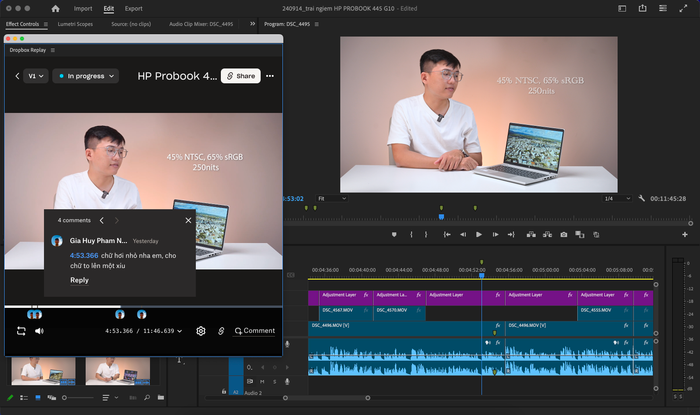This screenshot has height=415, width=700.
Task: Open Program monitor wrench settings
Action: coord(642,198)
